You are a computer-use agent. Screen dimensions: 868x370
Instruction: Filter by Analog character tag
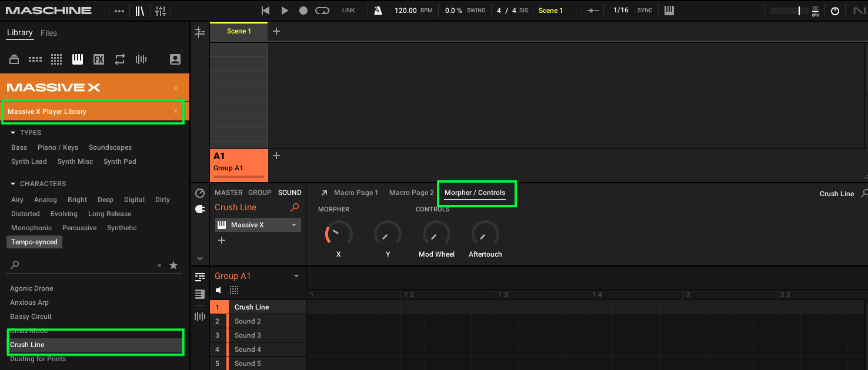pos(45,200)
